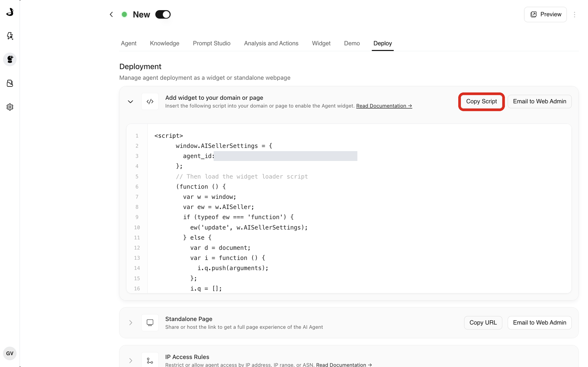Click the Standalone Page monitor icon
This screenshot has height=367, width=588.
pyautogui.click(x=150, y=323)
